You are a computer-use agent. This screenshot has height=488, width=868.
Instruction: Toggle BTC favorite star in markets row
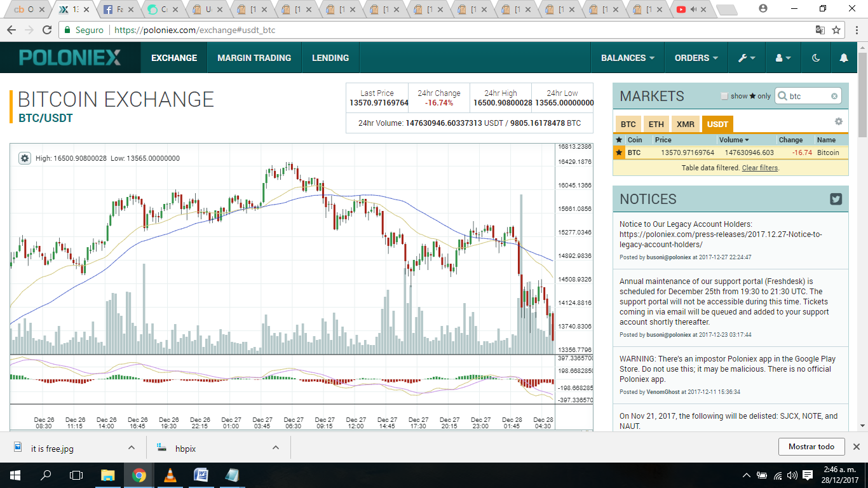619,152
